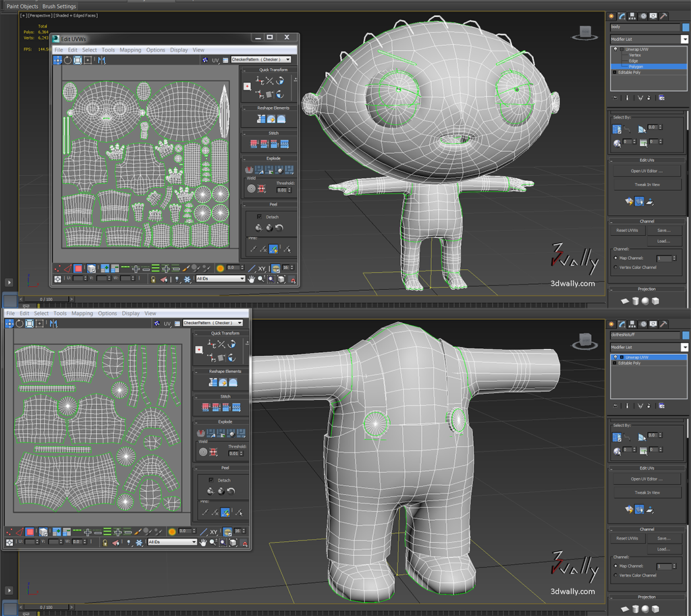The width and height of the screenshot is (691, 616).
Task: Select the Rotate tool in top Edit UVWs window
Action: (68, 60)
